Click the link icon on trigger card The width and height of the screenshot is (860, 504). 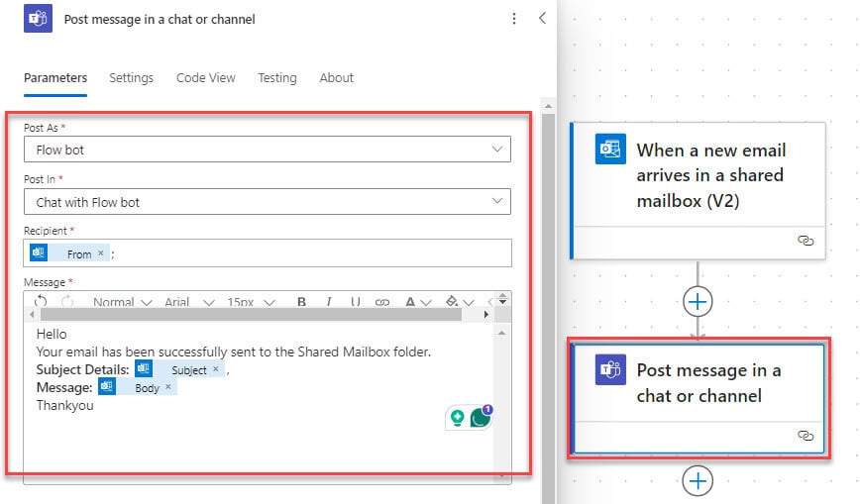coord(806,241)
